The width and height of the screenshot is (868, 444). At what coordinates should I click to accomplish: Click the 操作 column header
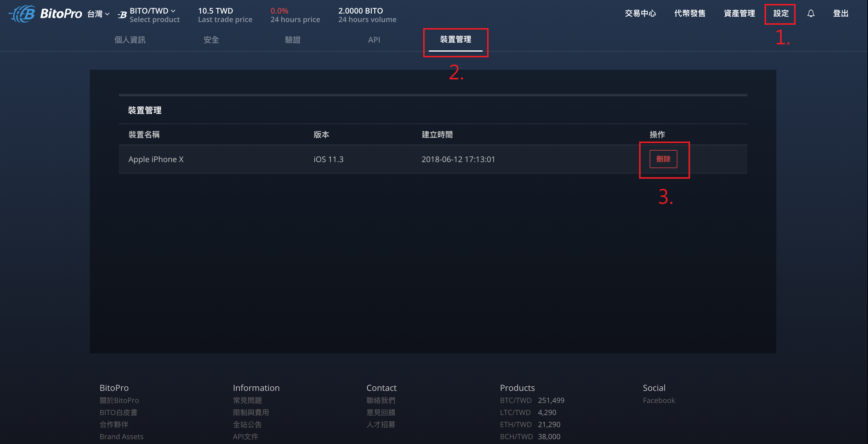point(657,135)
